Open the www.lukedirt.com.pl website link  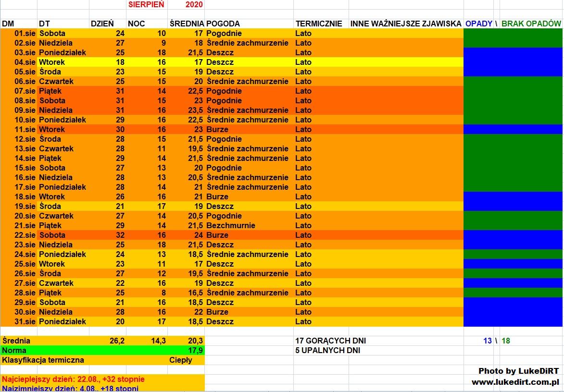515,382
